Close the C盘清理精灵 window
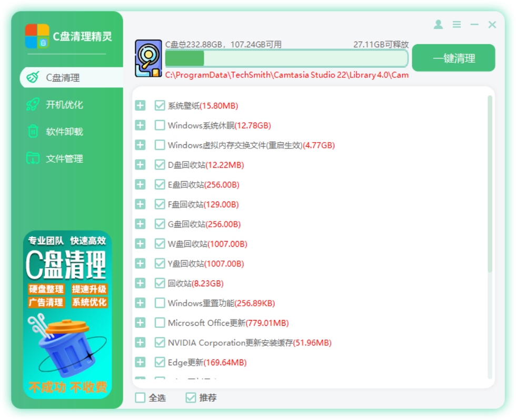Screen dimensions: 516x420 [492, 24]
